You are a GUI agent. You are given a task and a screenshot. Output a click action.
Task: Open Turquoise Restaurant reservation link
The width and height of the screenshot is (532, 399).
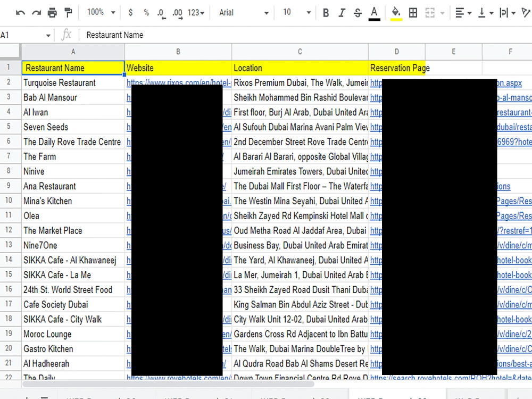pos(376,82)
